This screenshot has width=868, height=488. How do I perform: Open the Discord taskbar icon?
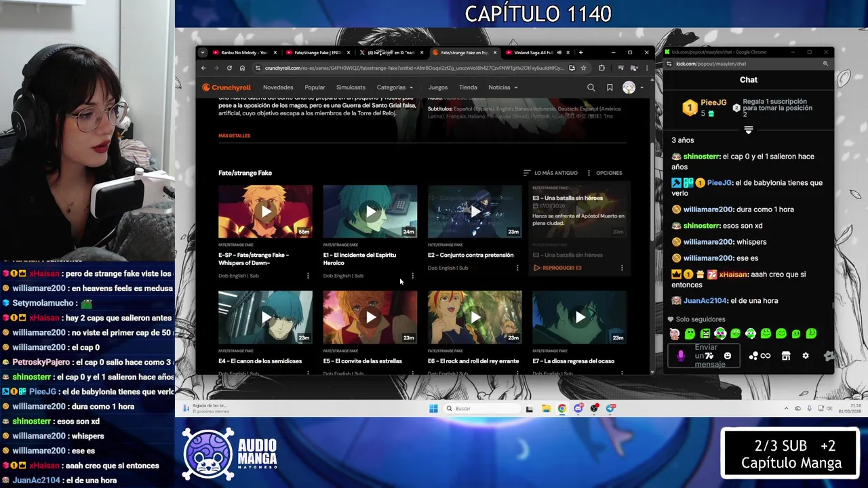coord(578,409)
